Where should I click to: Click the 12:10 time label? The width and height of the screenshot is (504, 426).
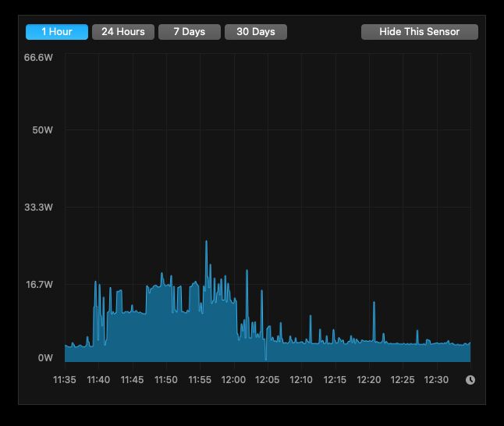pyautogui.click(x=301, y=380)
